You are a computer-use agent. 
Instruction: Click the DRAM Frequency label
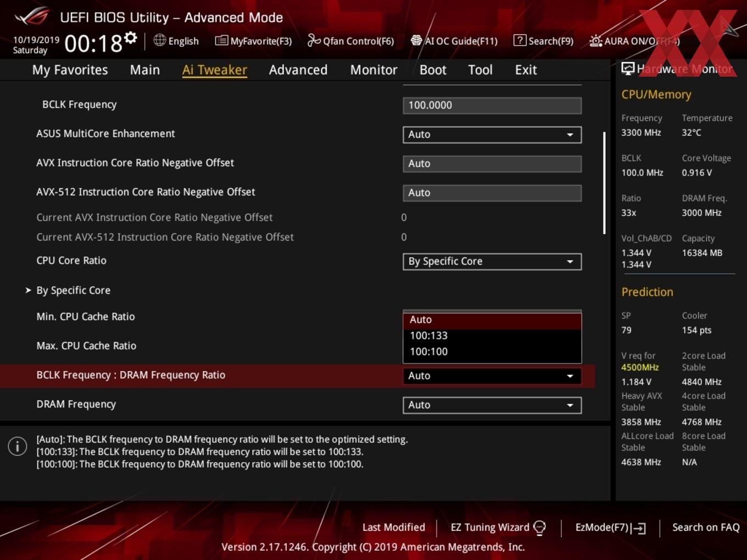[x=76, y=405]
